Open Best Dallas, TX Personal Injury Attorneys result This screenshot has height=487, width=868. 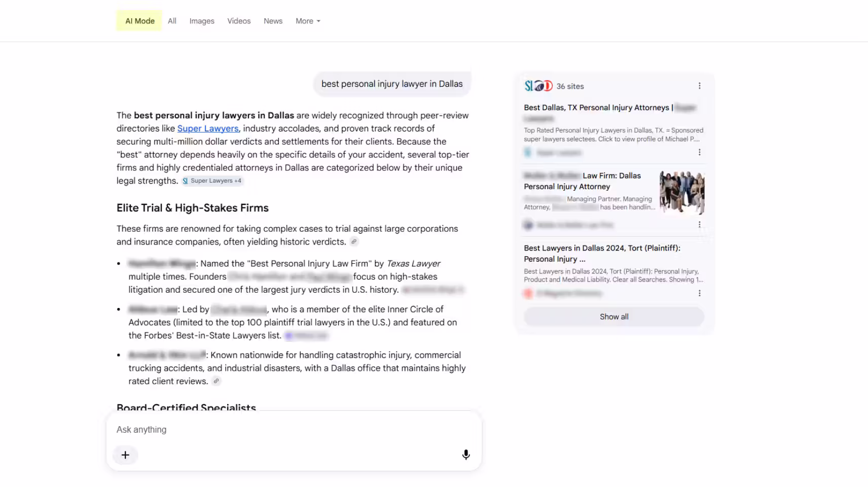click(x=610, y=113)
